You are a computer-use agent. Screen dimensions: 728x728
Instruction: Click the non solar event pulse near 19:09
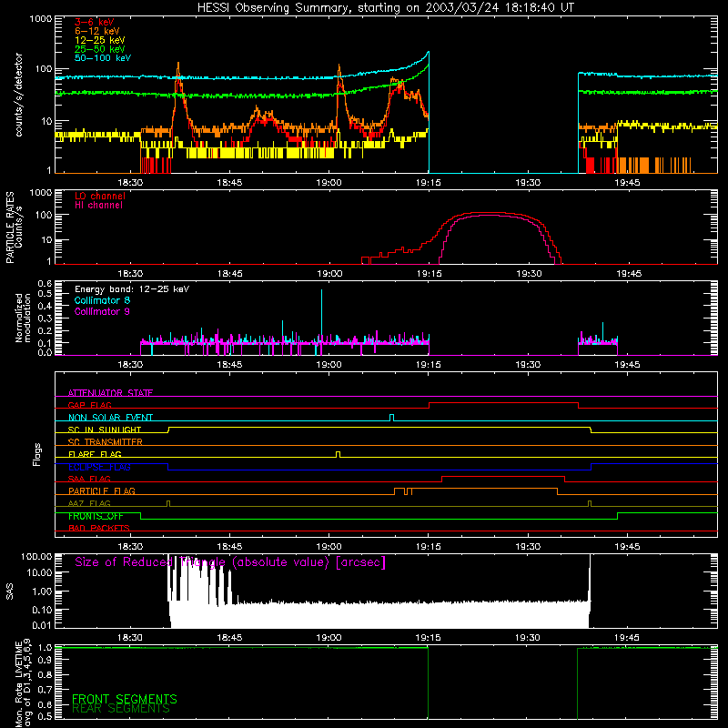[392, 418]
